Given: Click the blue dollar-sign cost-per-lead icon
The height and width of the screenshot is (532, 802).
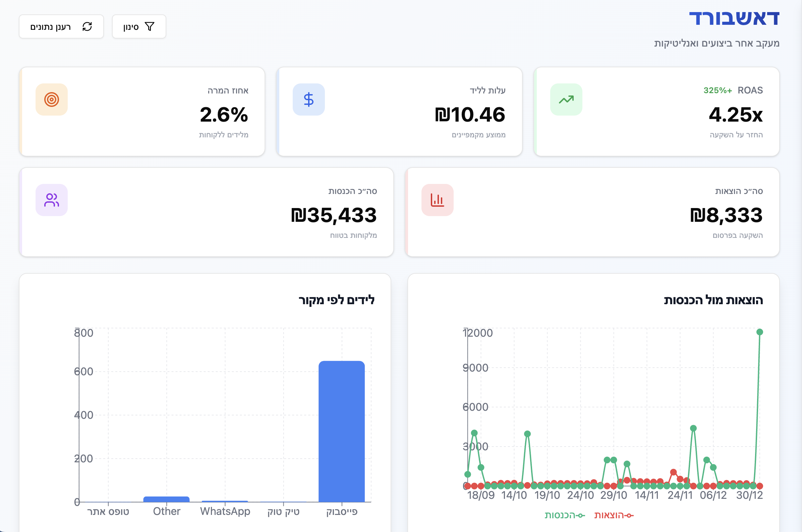Looking at the screenshot, I should coord(308,99).
